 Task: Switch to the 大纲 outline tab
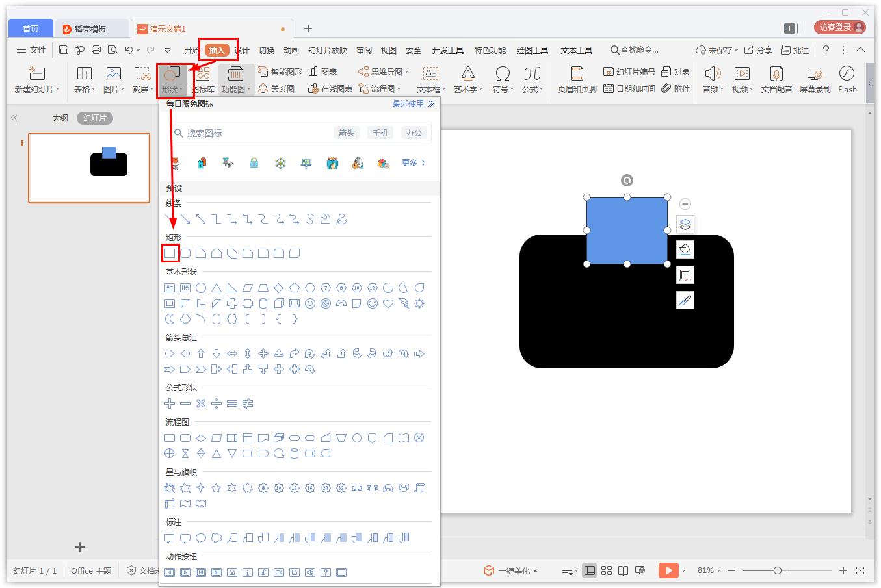click(x=60, y=118)
